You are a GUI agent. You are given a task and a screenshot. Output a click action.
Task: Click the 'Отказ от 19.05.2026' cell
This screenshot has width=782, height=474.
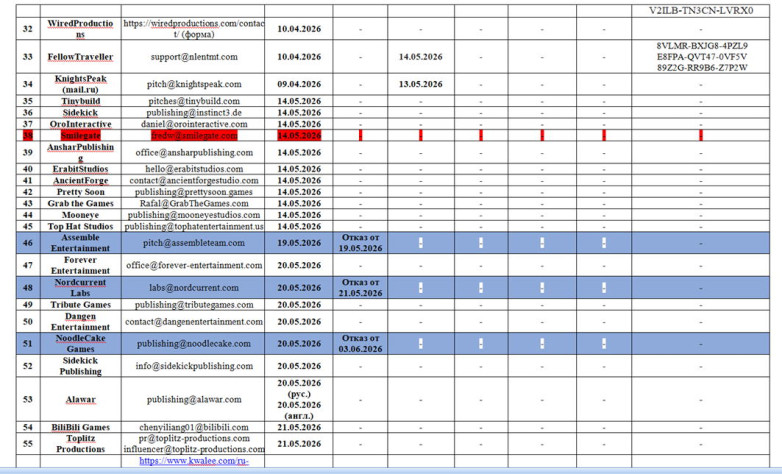pyautogui.click(x=360, y=243)
